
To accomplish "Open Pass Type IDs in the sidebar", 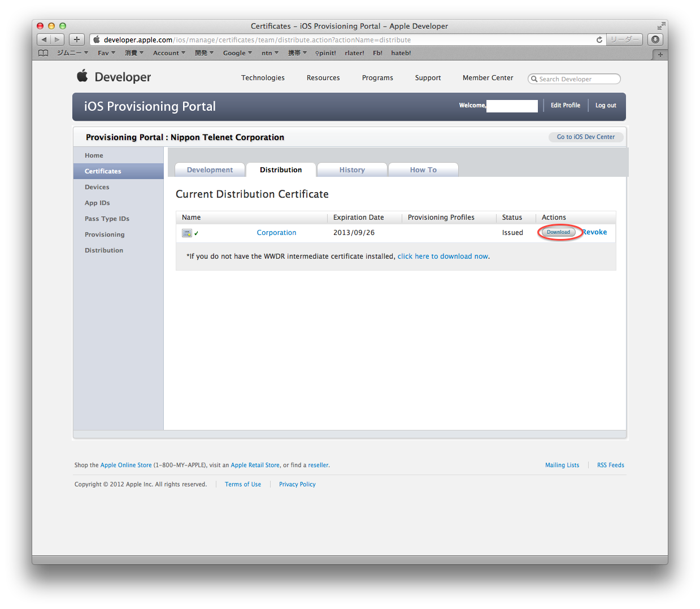I will click(119, 219).
